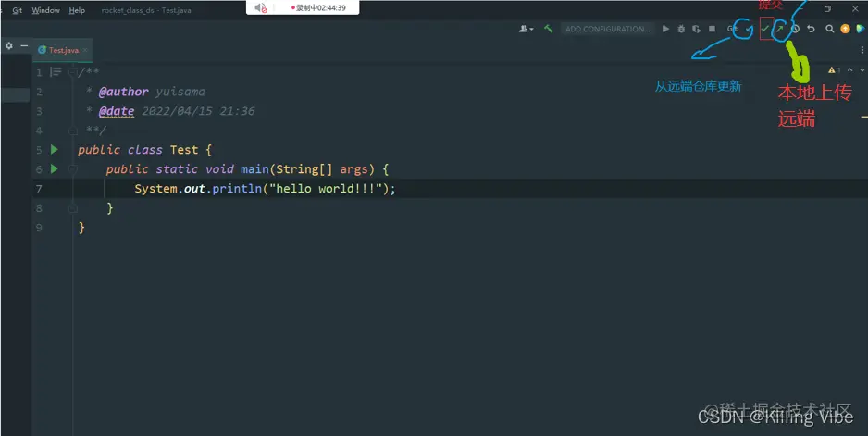Rollback changes with the undo arrow
Screen dimensions: 868x436
tap(811, 29)
